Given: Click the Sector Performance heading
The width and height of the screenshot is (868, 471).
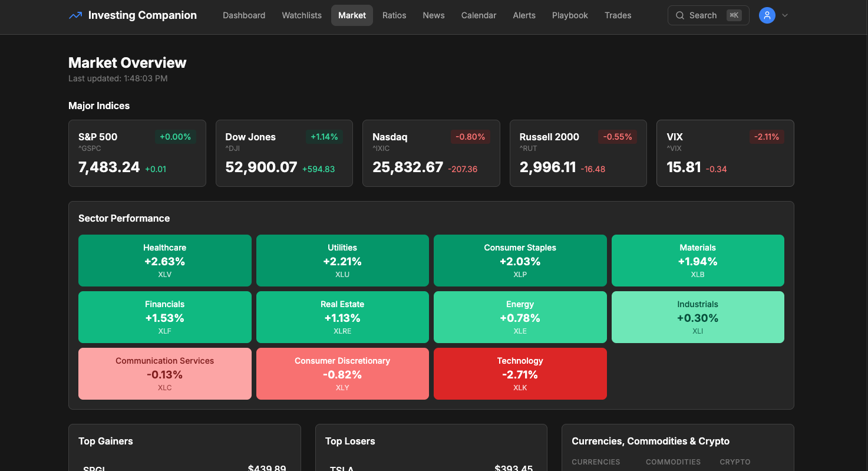Looking at the screenshot, I should click(124, 218).
